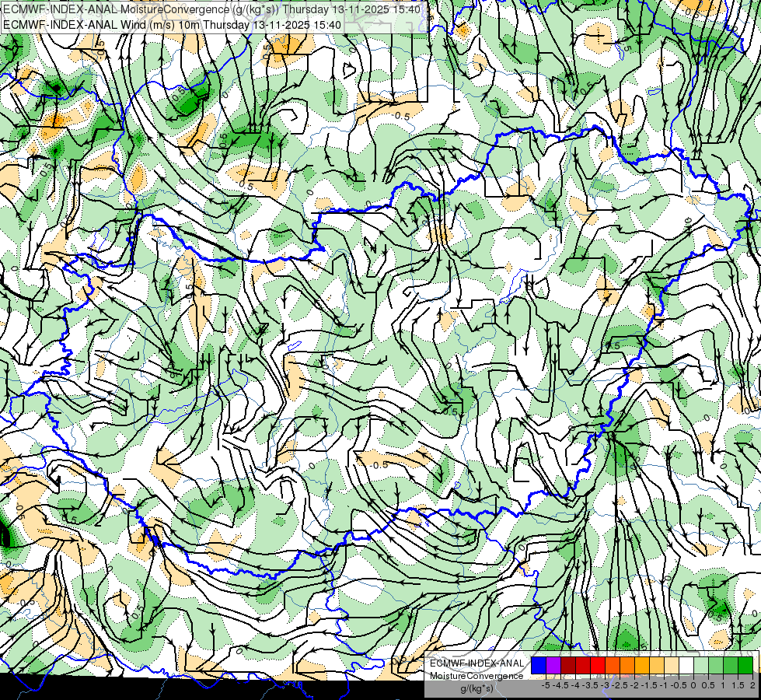Click the '2' value at legend scale end
This screenshot has width=761, height=700.
pyautogui.click(x=752, y=685)
